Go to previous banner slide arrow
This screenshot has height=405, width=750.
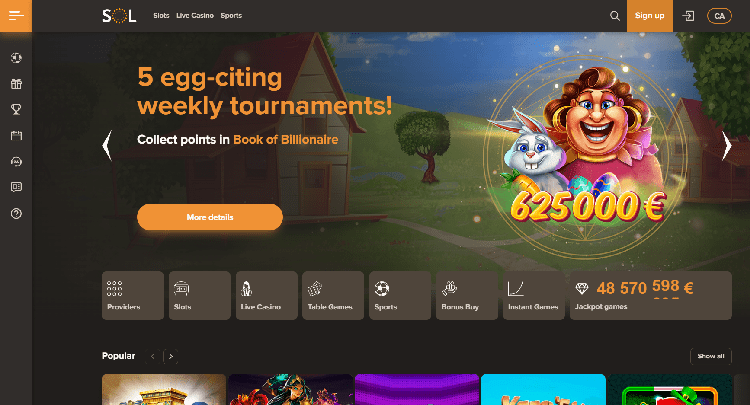pos(108,145)
